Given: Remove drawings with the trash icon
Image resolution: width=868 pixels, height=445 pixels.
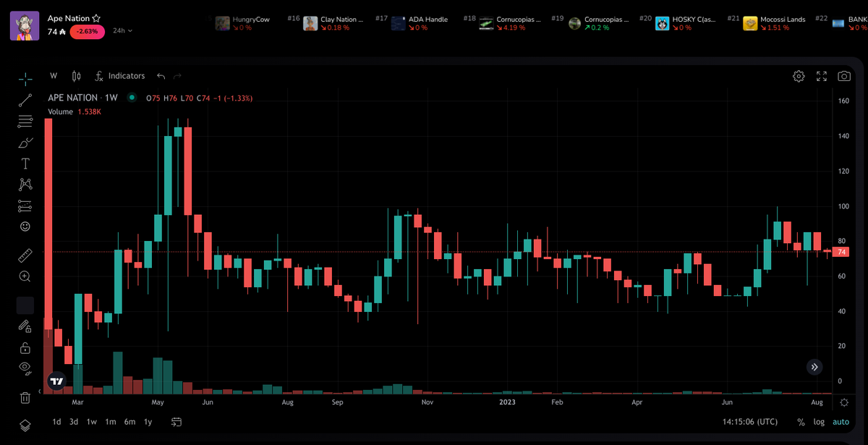Looking at the screenshot, I should [25, 397].
